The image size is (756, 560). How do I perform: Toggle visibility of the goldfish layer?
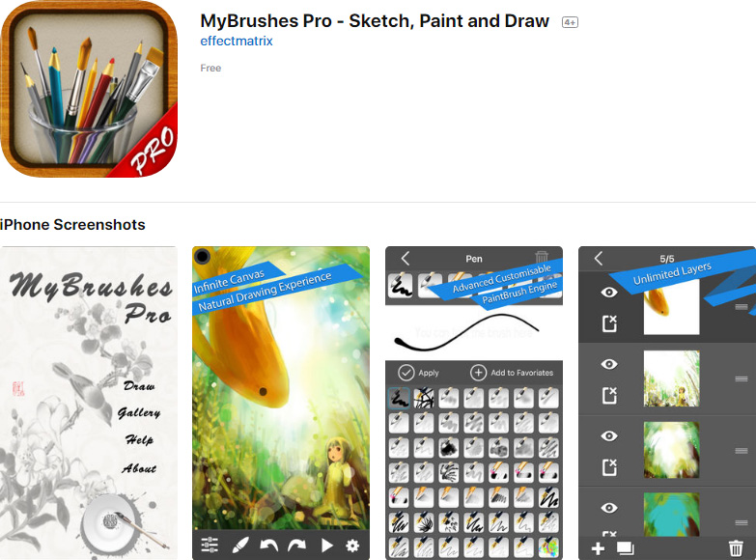[x=609, y=292]
